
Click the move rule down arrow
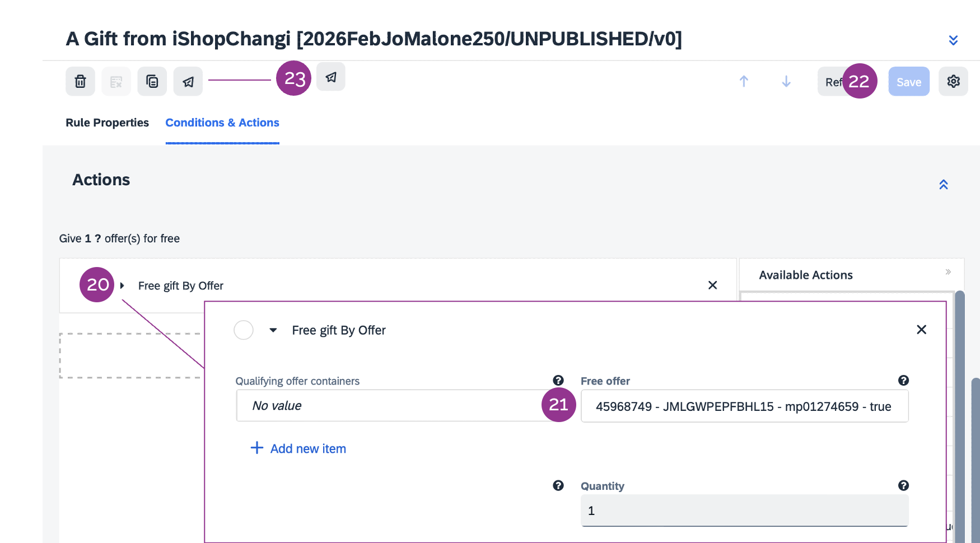click(x=786, y=82)
